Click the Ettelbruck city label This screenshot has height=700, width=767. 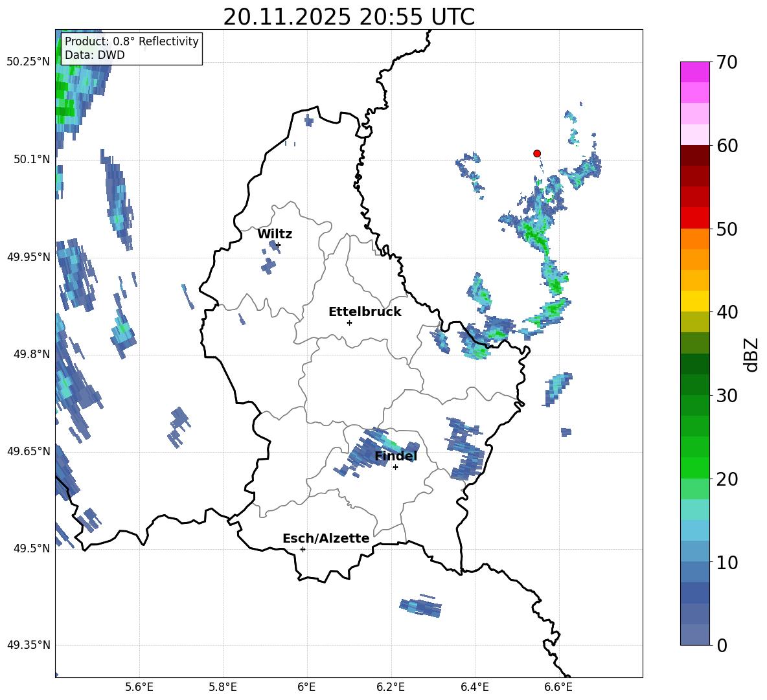pos(365,312)
